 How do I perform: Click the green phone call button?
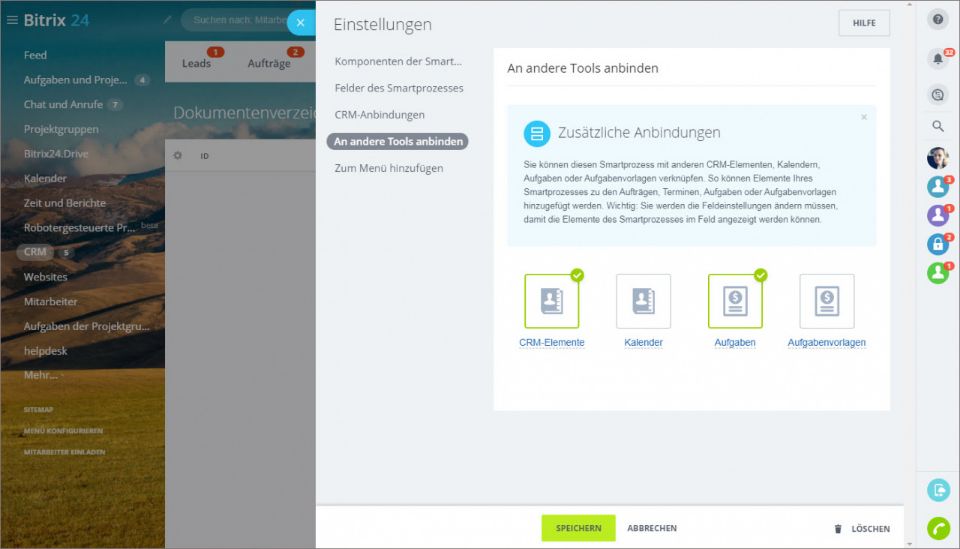click(x=938, y=529)
